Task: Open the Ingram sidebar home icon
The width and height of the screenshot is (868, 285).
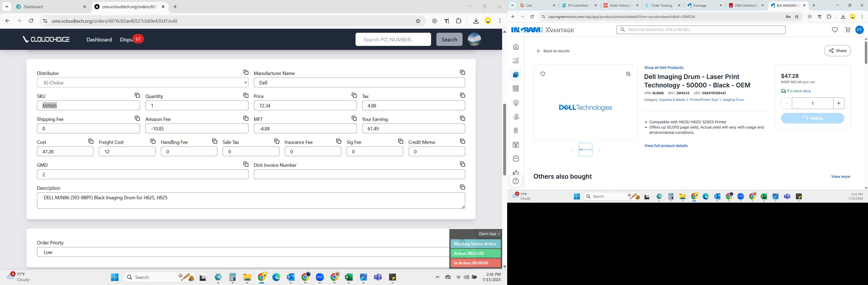Action: (x=516, y=47)
